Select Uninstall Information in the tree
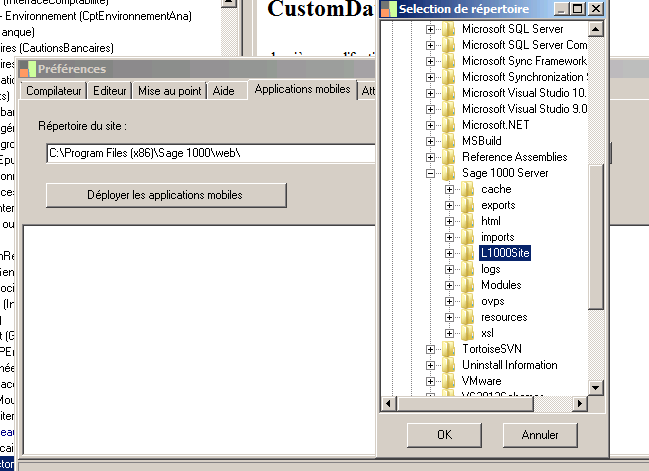 click(510, 365)
